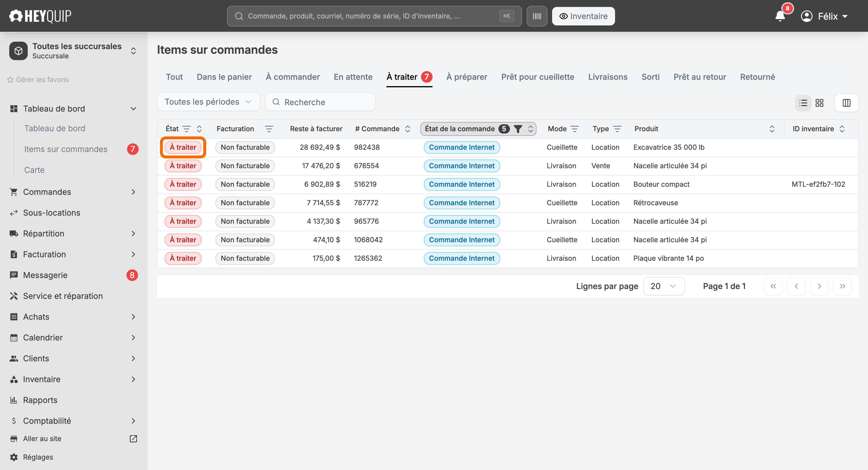Click the HEYQUIP logo

[x=40, y=16]
